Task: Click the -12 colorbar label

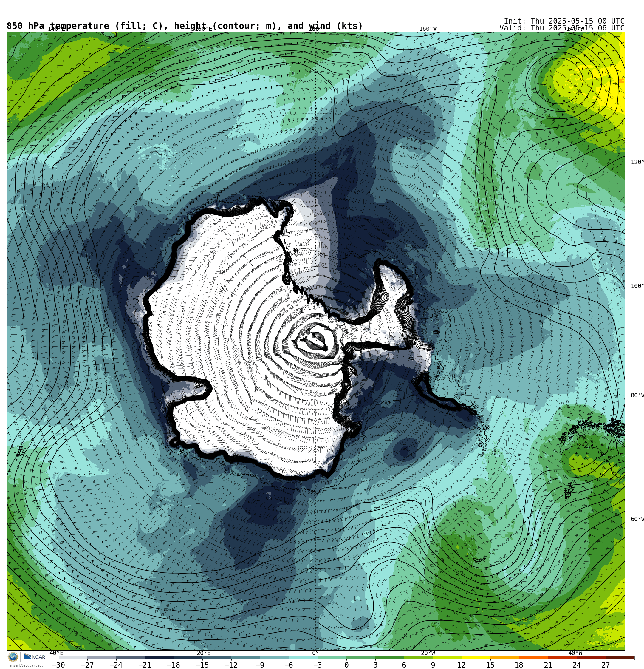Action: (231, 665)
